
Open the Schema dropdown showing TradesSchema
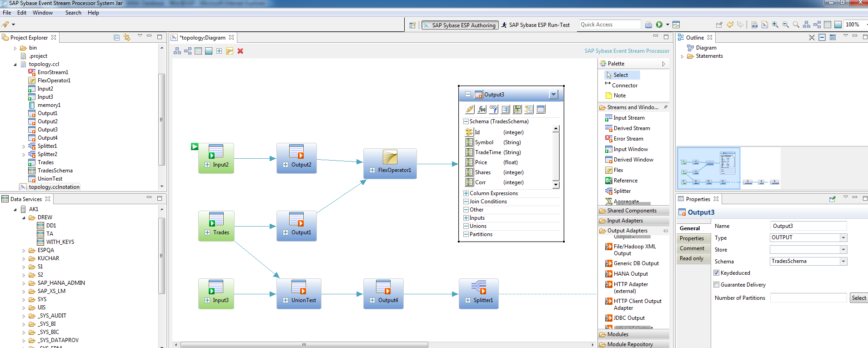tap(843, 261)
